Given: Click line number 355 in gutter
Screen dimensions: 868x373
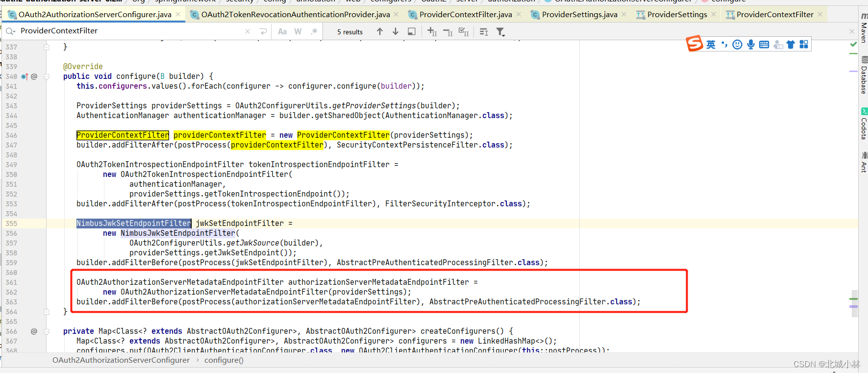Looking at the screenshot, I should click(11, 224).
